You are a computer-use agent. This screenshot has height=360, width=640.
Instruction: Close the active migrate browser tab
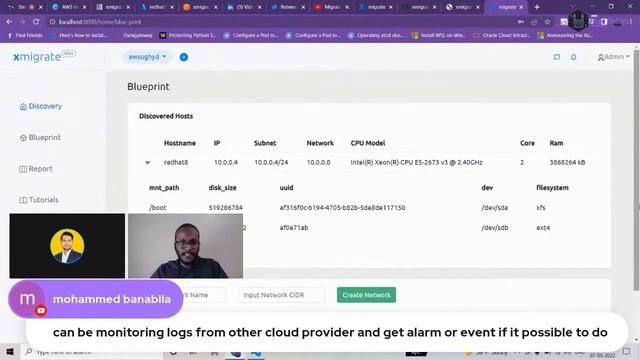pos(521,7)
